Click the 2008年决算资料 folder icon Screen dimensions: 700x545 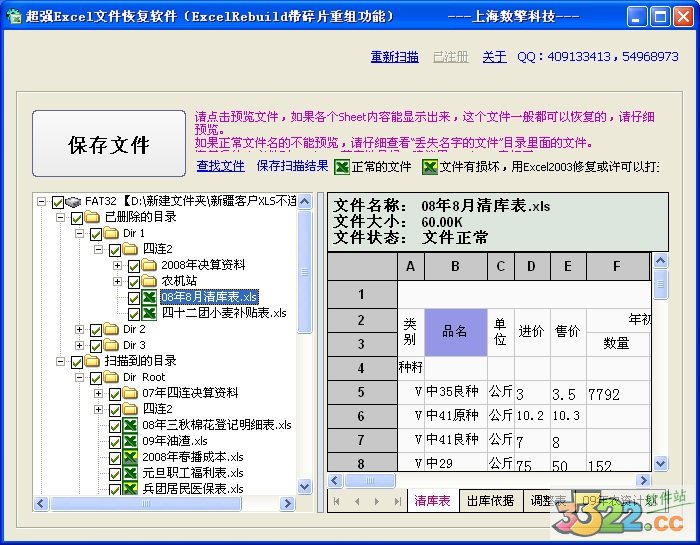click(149, 265)
